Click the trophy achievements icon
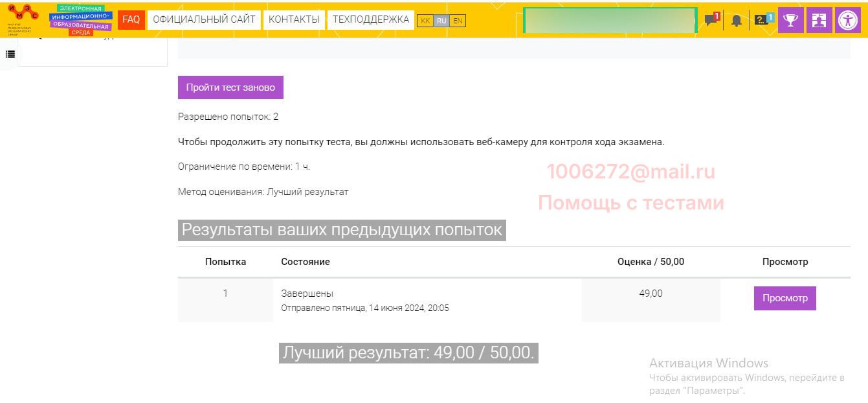 coord(790,20)
